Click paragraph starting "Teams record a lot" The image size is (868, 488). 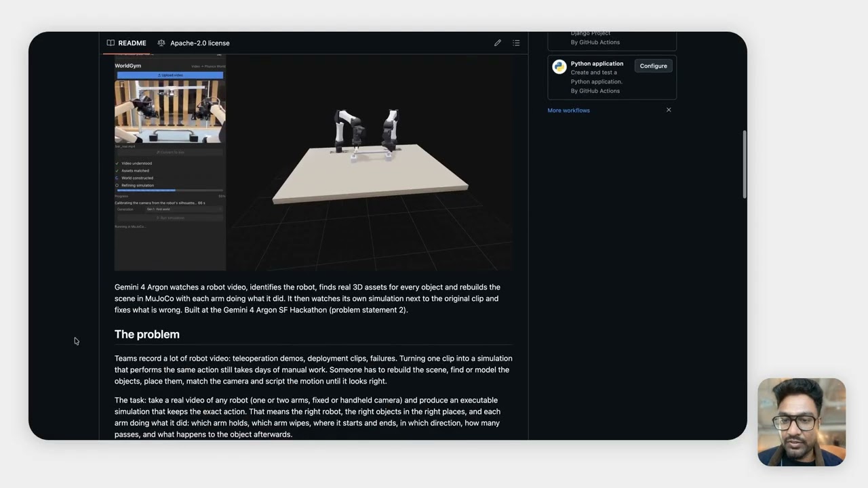[313, 369]
